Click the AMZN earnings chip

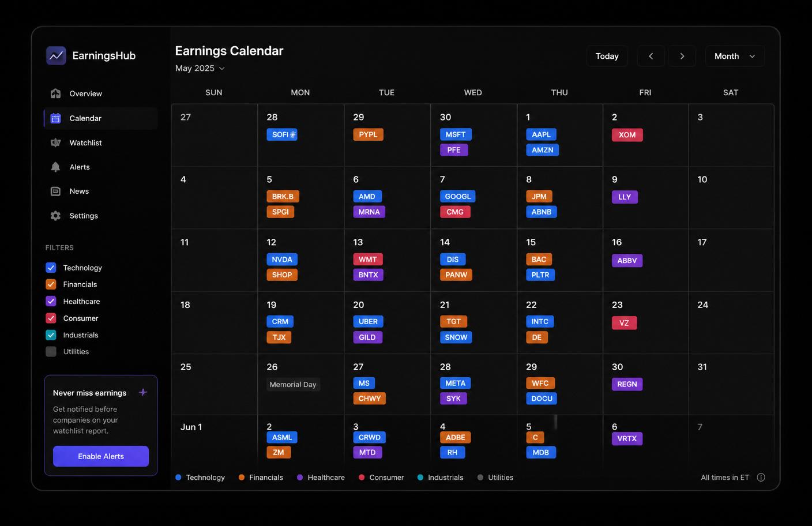point(543,150)
